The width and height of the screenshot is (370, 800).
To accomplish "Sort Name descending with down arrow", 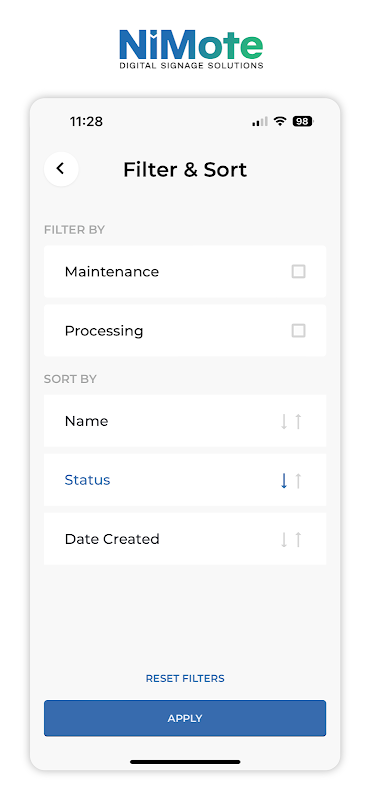I will pos(284,421).
